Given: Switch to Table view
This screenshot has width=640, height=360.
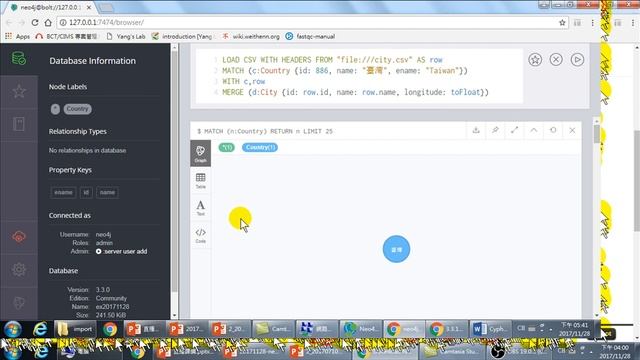Looking at the screenshot, I should [200, 181].
